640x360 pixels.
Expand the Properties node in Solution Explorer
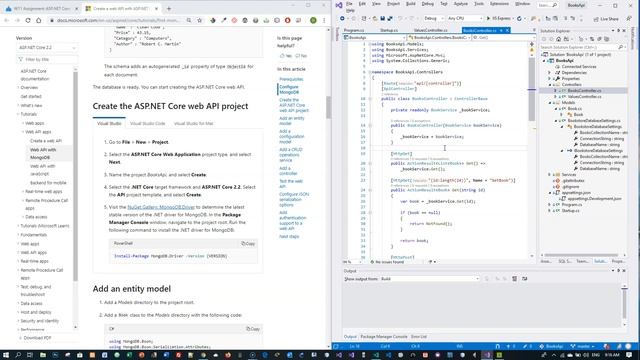click(x=549, y=78)
